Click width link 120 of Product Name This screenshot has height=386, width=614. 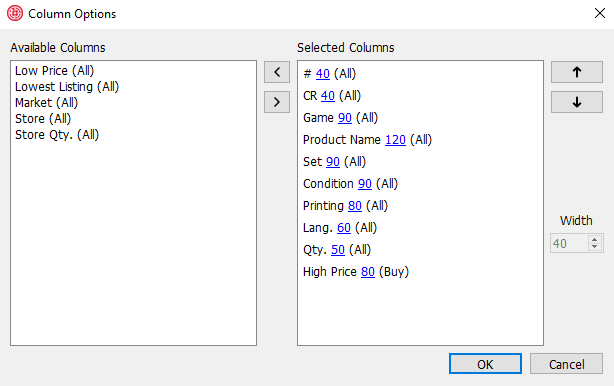[395, 140]
